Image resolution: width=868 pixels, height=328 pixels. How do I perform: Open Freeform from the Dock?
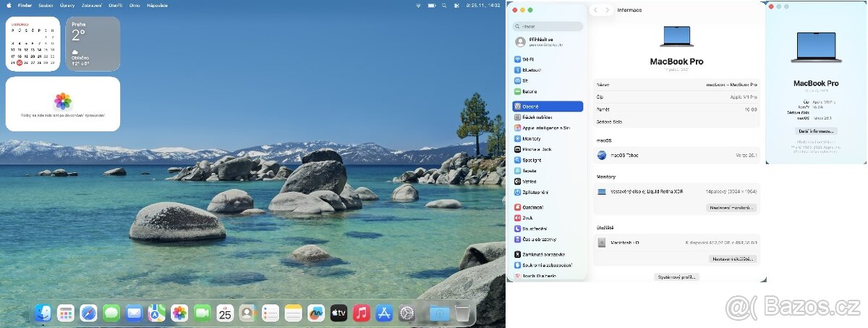316,313
